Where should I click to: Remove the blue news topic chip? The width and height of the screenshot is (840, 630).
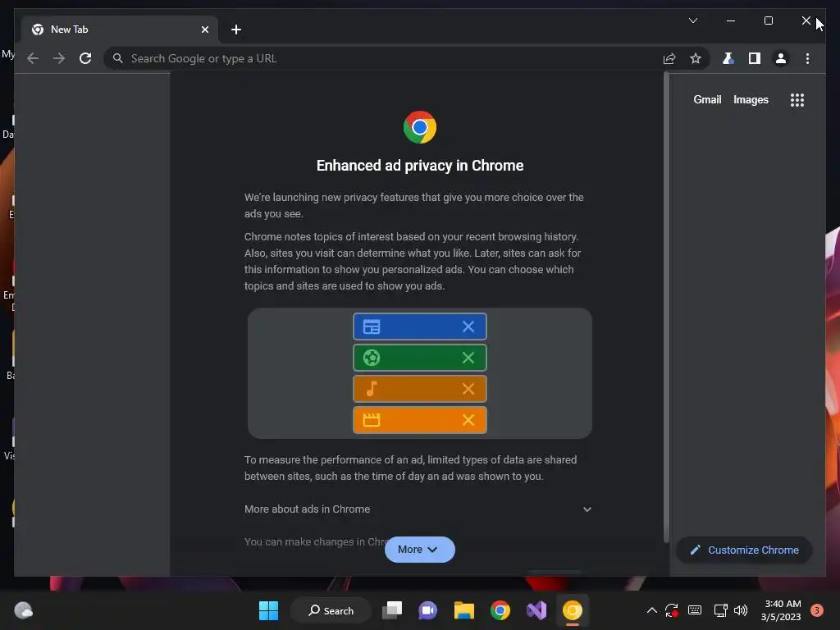tap(468, 326)
